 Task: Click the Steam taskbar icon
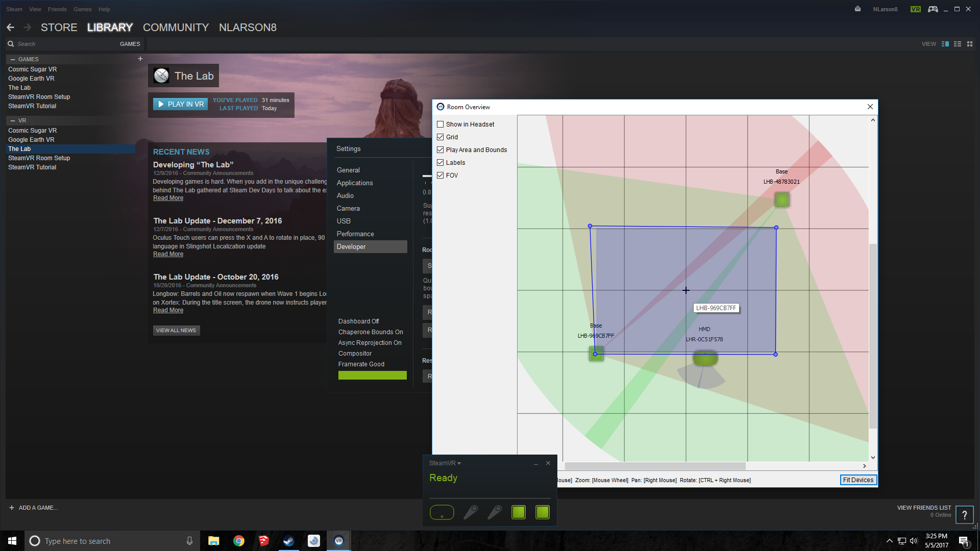point(289,541)
